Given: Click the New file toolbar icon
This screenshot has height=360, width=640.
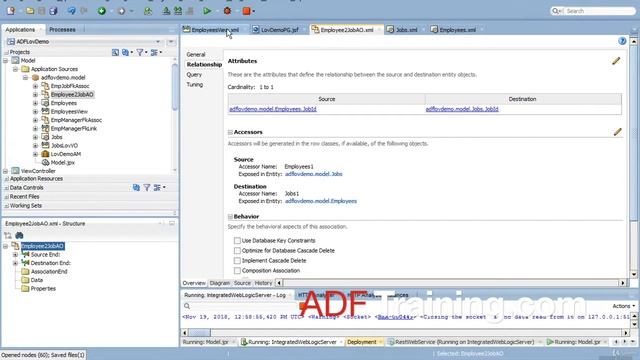Looking at the screenshot, I should 11,11.
